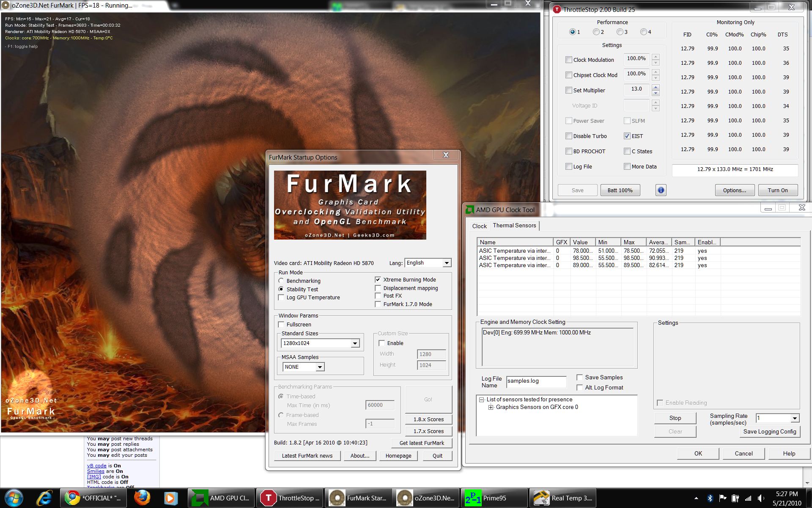Viewport: 812px width, 508px height.
Task: Select the Benchmarking run mode
Action: pos(281,281)
